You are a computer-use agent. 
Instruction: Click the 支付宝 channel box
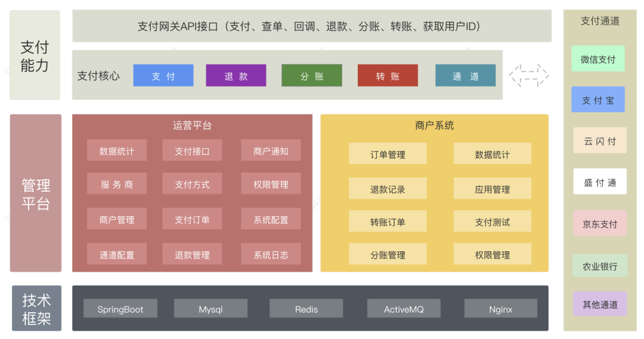(597, 100)
